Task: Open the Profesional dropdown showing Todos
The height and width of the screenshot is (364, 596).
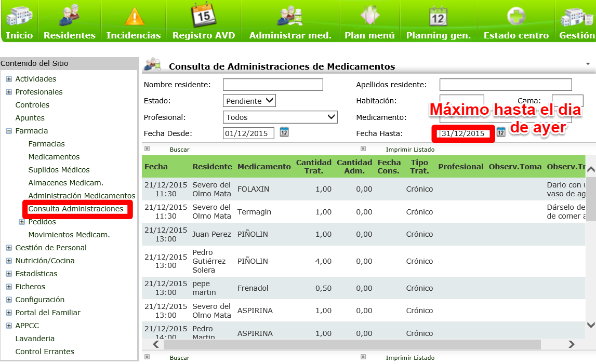Action: tap(280, 117)
